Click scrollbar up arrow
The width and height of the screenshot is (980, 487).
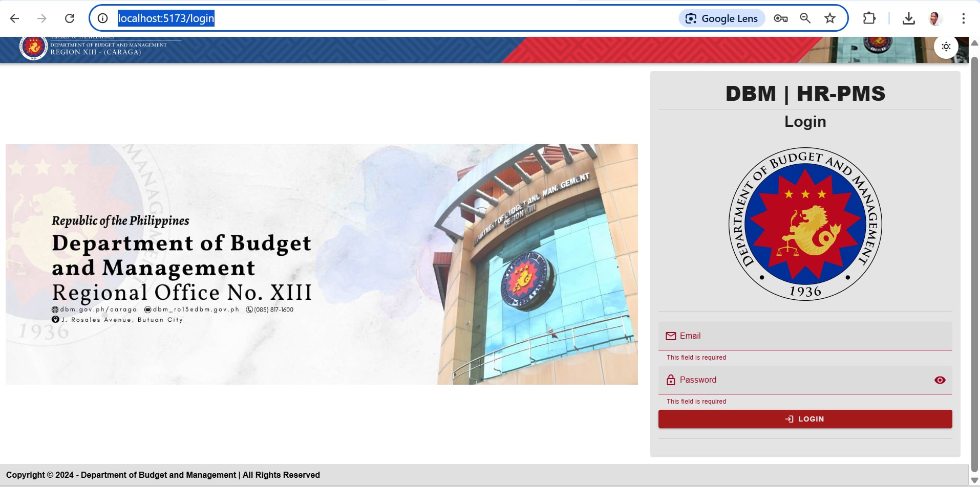point(975,43)
